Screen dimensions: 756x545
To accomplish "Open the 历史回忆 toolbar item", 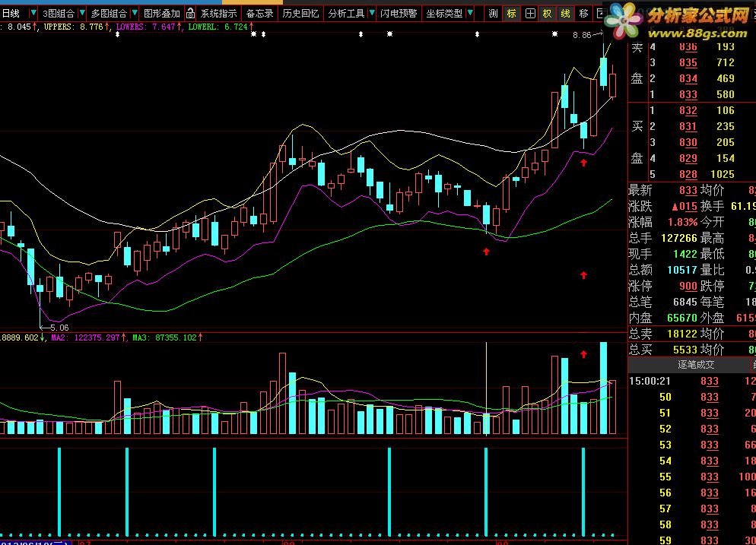I will click(301, 14).
